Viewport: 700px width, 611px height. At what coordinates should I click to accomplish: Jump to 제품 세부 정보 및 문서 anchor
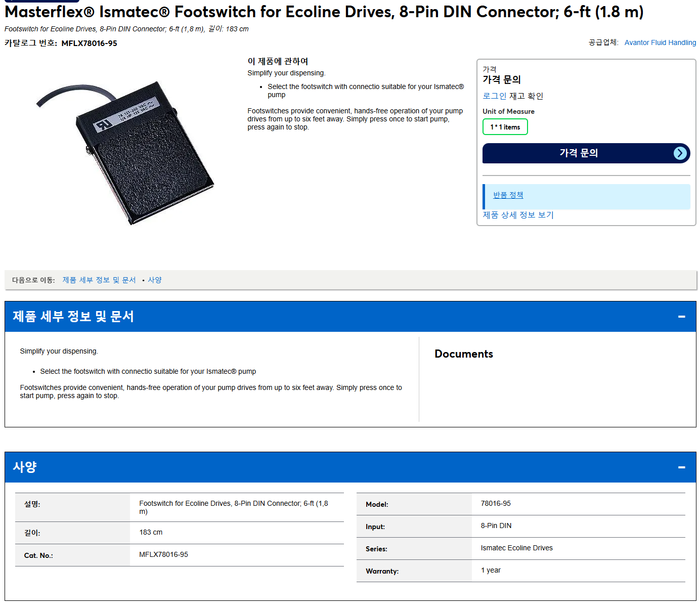[x=99, y=280]
